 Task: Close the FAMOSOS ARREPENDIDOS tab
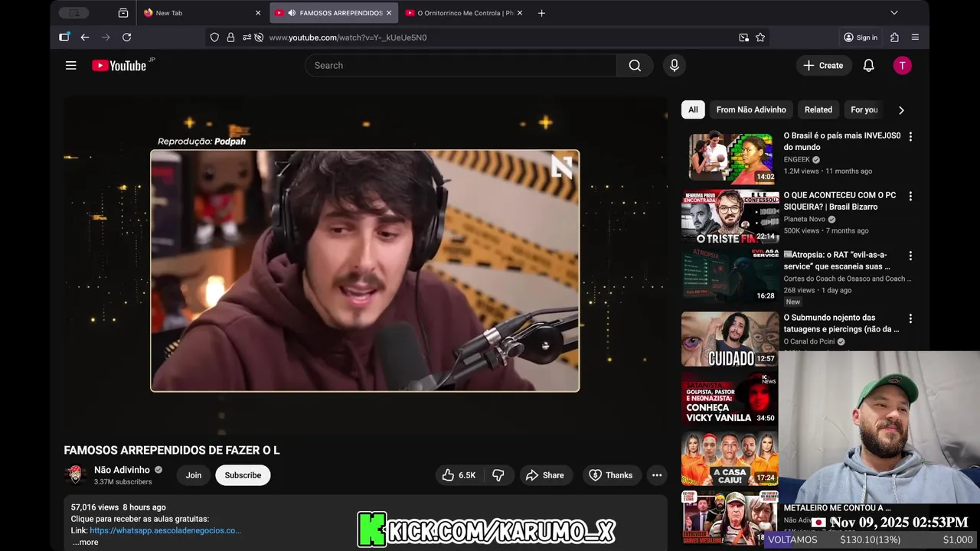(x=389, y=13)
